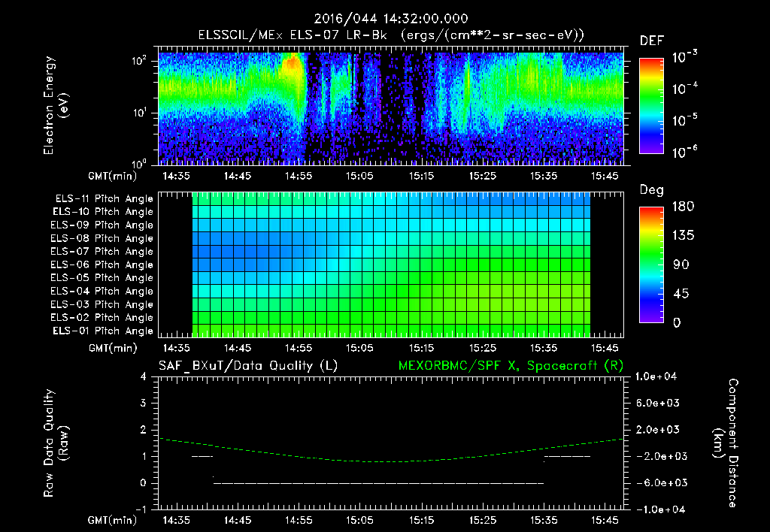
Task: Click the 180 tick on Deg colorbar
Action: 683,207
